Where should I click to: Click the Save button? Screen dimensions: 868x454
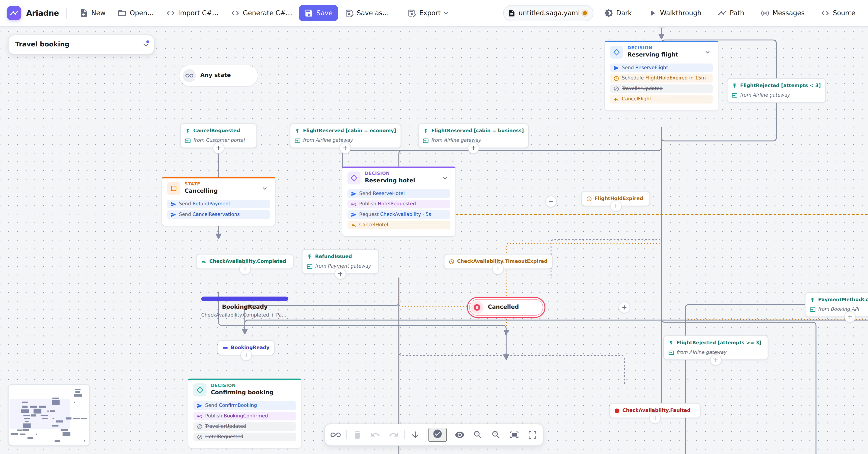(318, 13)
